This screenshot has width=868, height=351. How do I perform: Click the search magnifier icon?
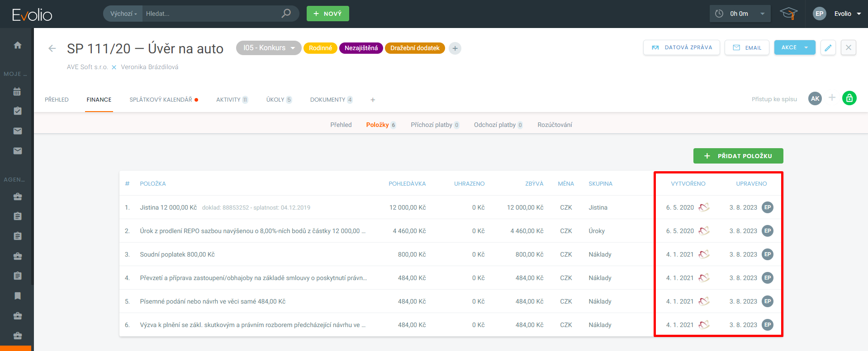(286, 14)
